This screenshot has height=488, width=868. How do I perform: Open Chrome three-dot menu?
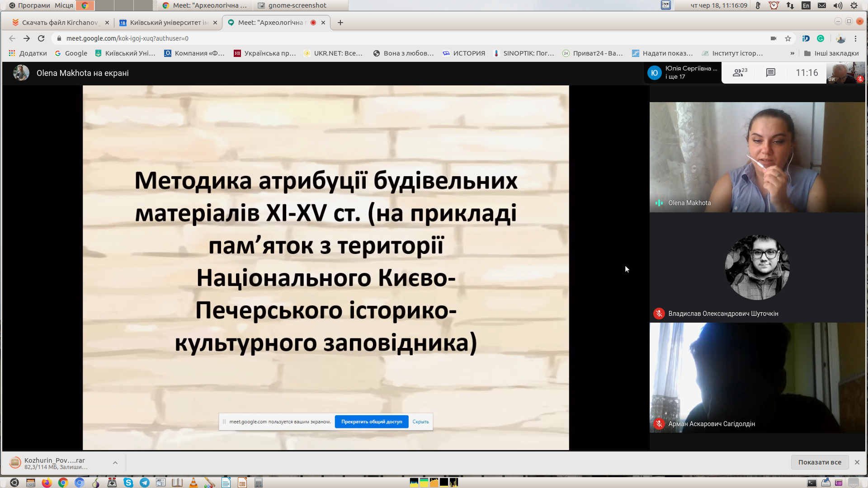pyautogui.click(x=855, y=38)
